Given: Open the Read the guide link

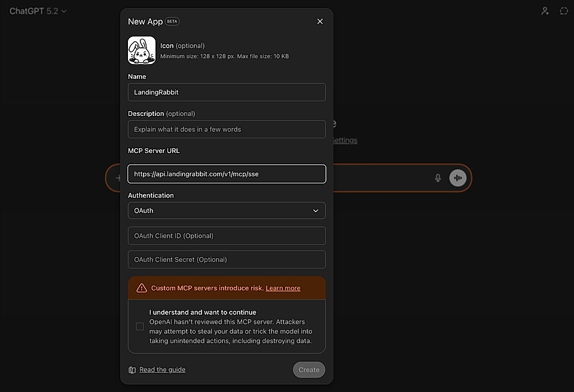Looking at the screenshot, I should point(162,370).
